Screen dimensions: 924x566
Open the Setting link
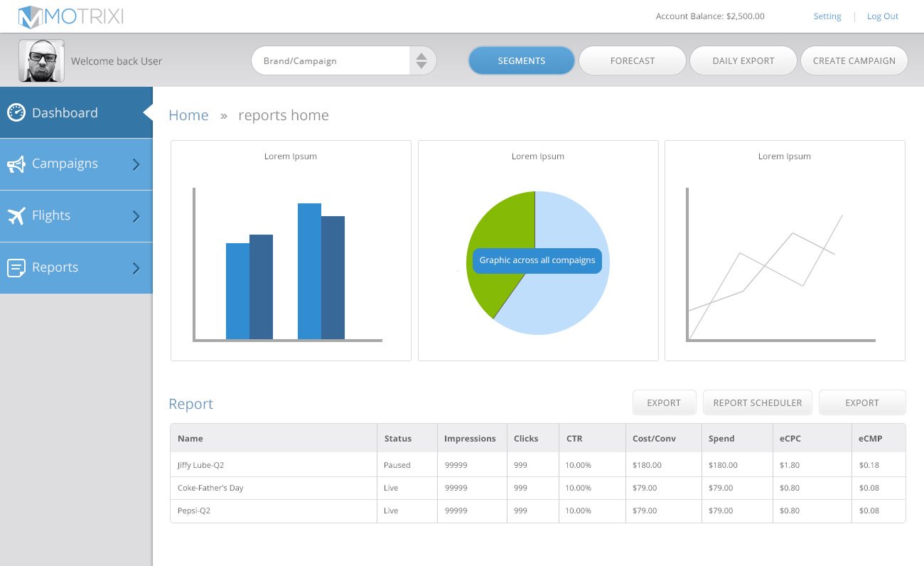point(827,16)
